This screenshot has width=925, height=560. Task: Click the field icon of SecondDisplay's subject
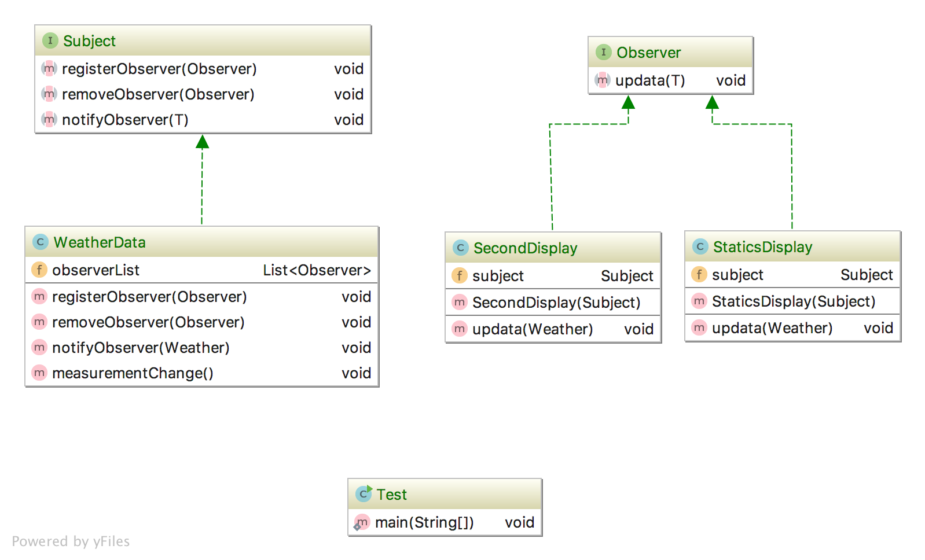pos(460,275)
